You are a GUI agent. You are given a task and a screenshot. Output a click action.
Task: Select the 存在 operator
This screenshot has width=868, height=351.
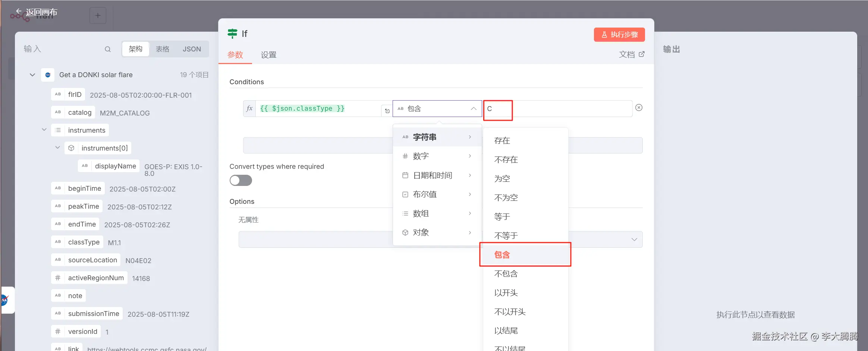pyautogui.click(x=525, y=140)
